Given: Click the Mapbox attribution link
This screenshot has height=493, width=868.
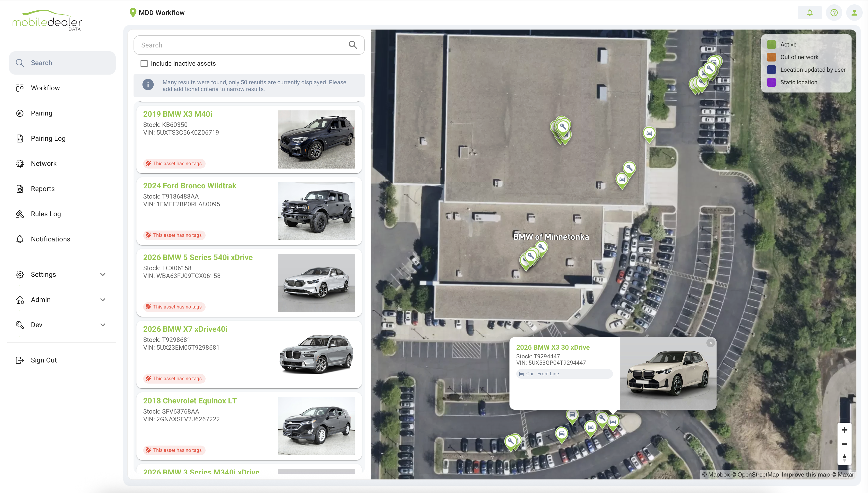Looking at the screenshot, I should coord(715,474).
